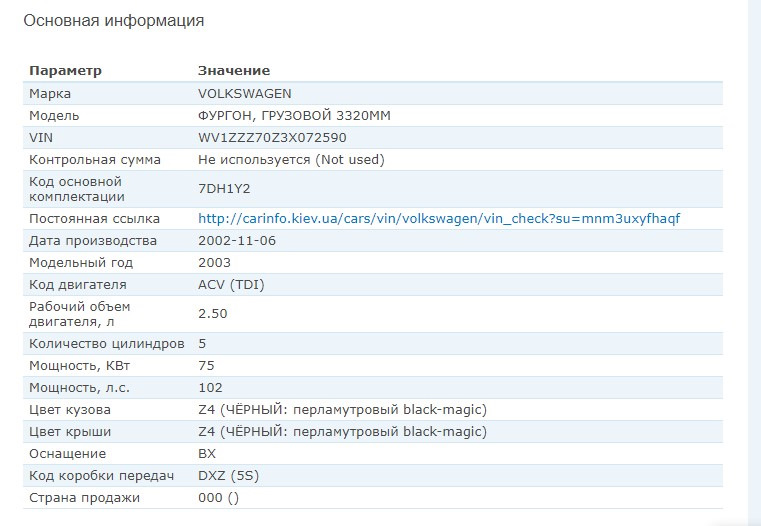The height and width of the screenshot is (526, 761).
Task: Select gearbox code 'DXZ (5S)'
Action: tap(228, 476)
